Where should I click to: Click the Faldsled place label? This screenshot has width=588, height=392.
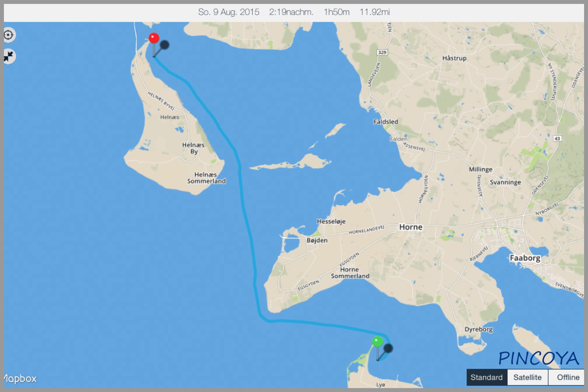click(386, 122)
